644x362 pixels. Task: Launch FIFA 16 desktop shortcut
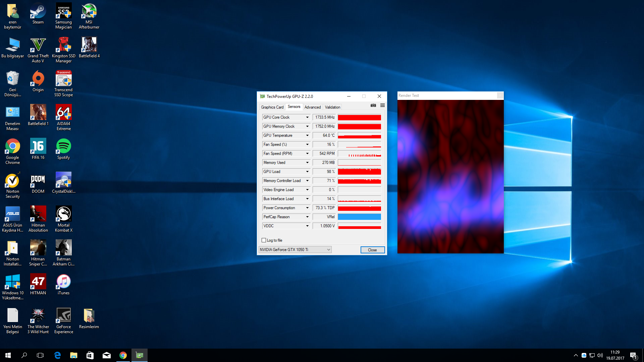[38, 149]
